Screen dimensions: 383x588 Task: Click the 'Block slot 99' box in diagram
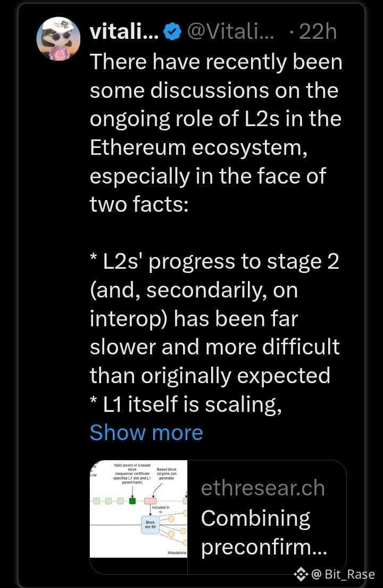(x=150, y=525)
